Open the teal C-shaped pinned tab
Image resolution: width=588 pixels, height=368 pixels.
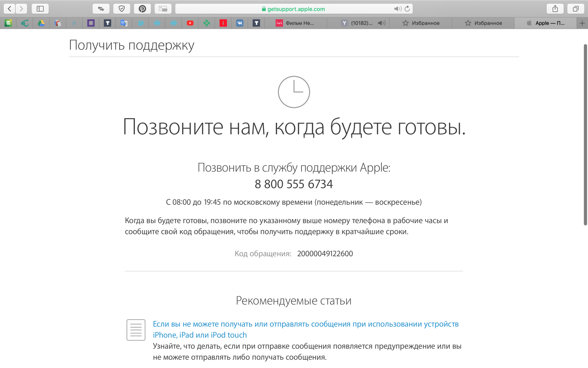click(25, 23)
